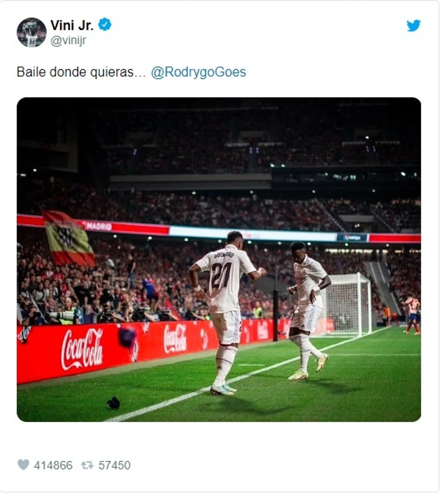Click the tweet text Baile donde quieras
Viewport: 440px width, 504px height.
[81, 72]
